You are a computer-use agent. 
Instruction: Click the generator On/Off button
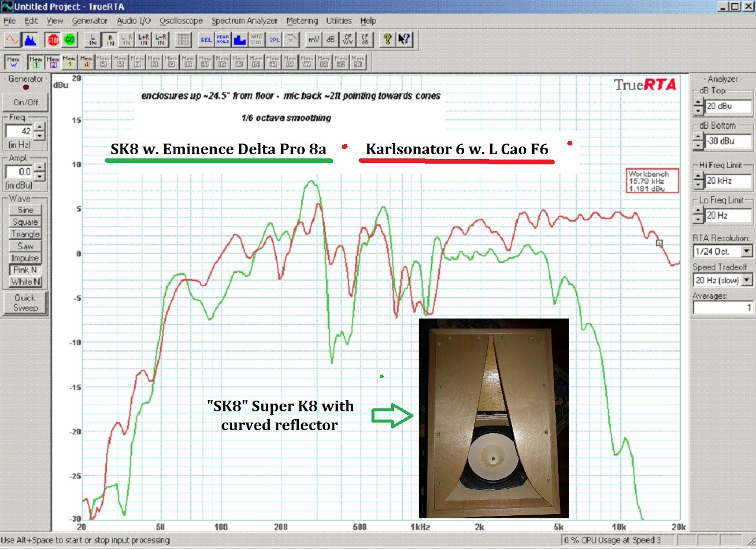coord(25,102)
